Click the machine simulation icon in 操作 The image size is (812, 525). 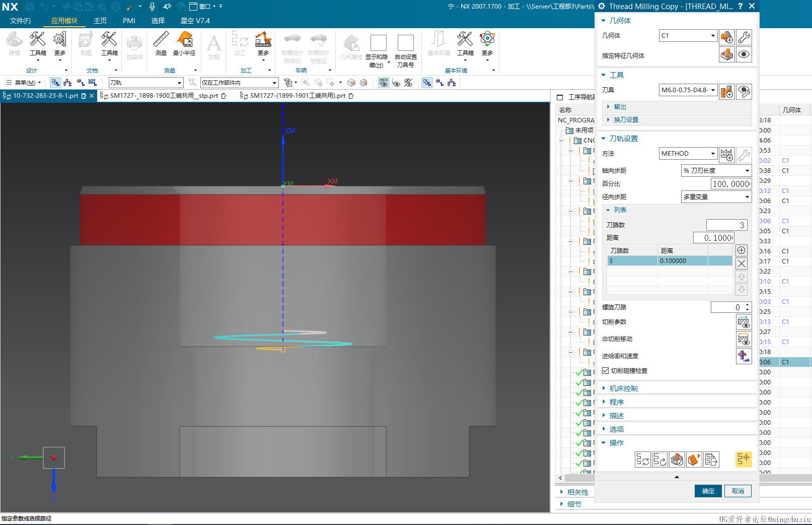tap(694, 460)
